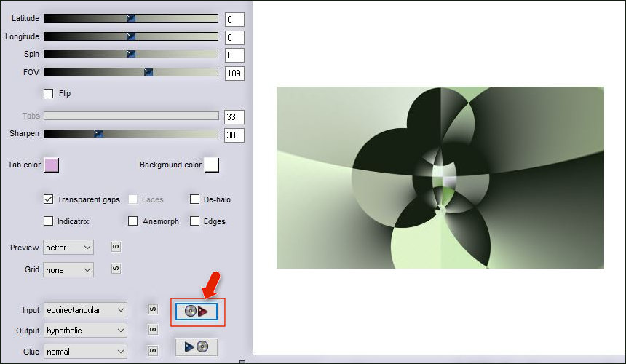Click the S button beside Preview
The width and height of the screenshot is (626, 364).
(116, 247)
